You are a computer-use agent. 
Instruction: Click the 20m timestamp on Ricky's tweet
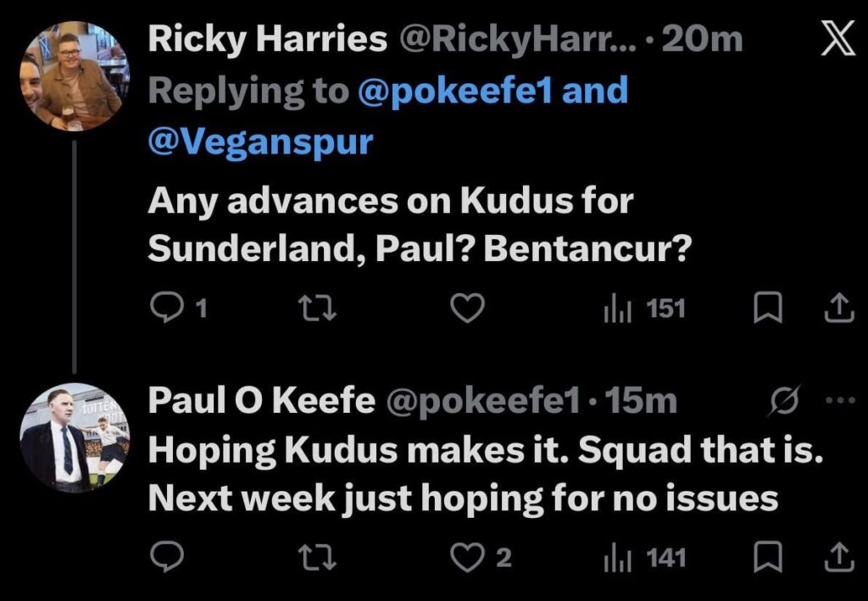698,39
